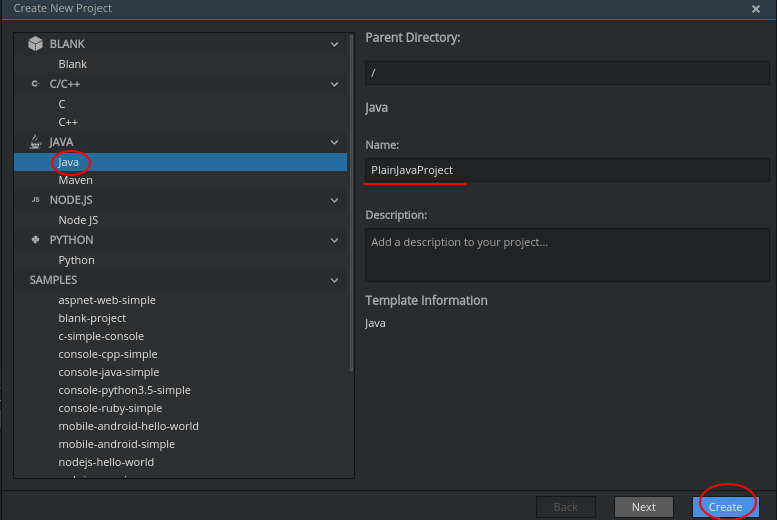Collapse the BLANK category chevron
This screenshot has width=777, height=520.
[334, 44]
